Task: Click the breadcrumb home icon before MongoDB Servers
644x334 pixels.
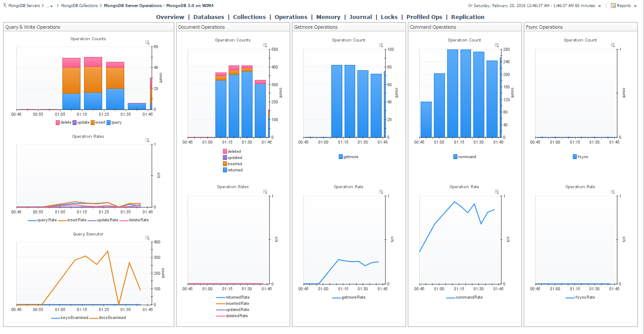Action: click(4, 6)
